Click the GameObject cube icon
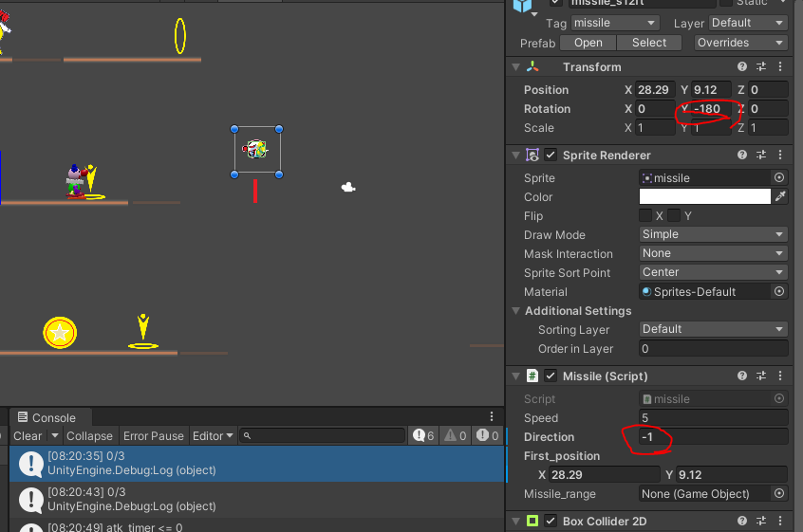This screenshot has height=532, width=803. (x=523, y=5)
